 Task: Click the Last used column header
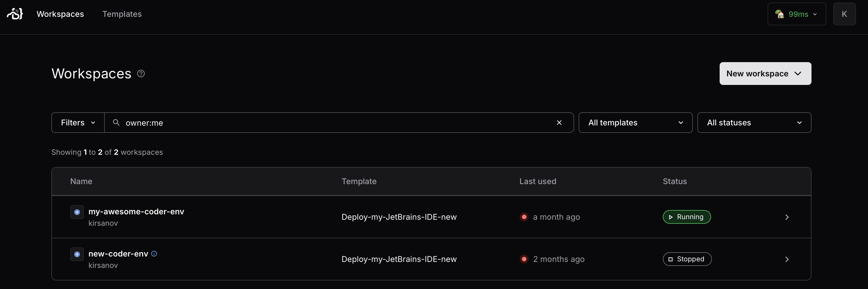pyautogui.click(x=538, y=181)
